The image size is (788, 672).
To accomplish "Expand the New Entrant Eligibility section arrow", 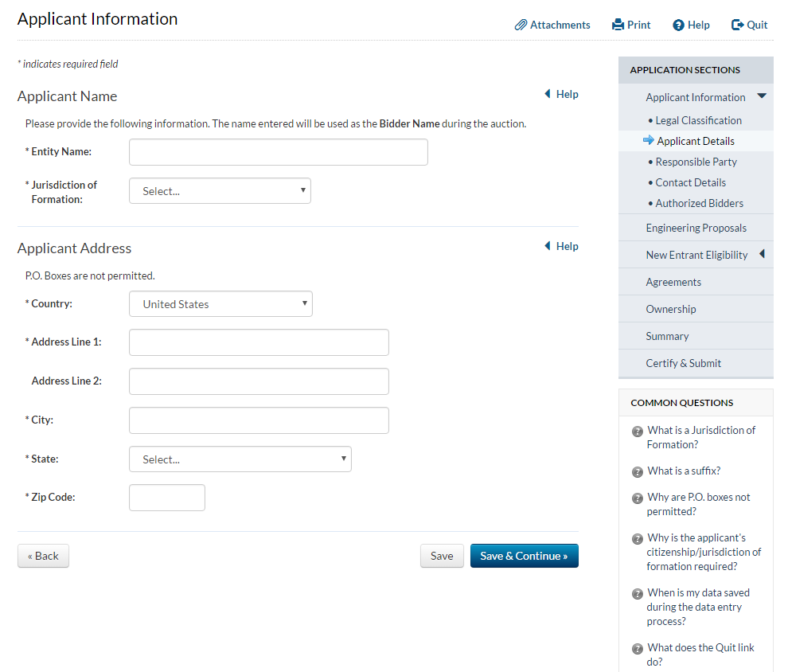I will (x=762, y=255).
